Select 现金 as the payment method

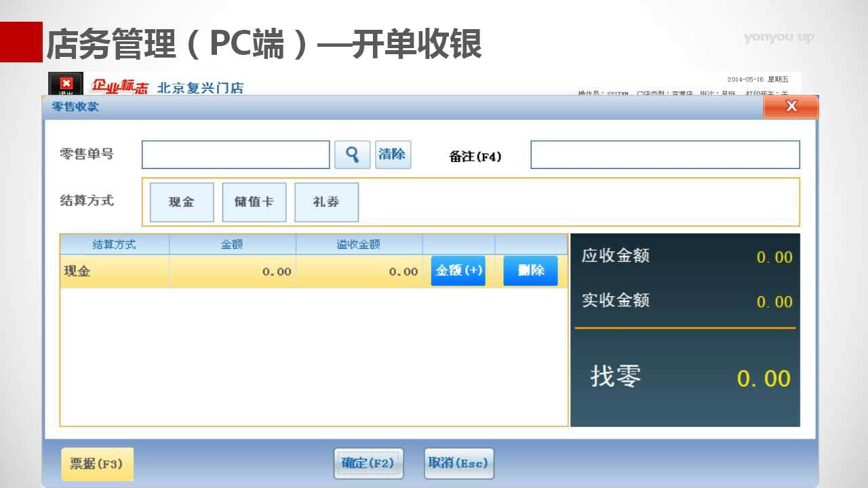click(182, 202)
